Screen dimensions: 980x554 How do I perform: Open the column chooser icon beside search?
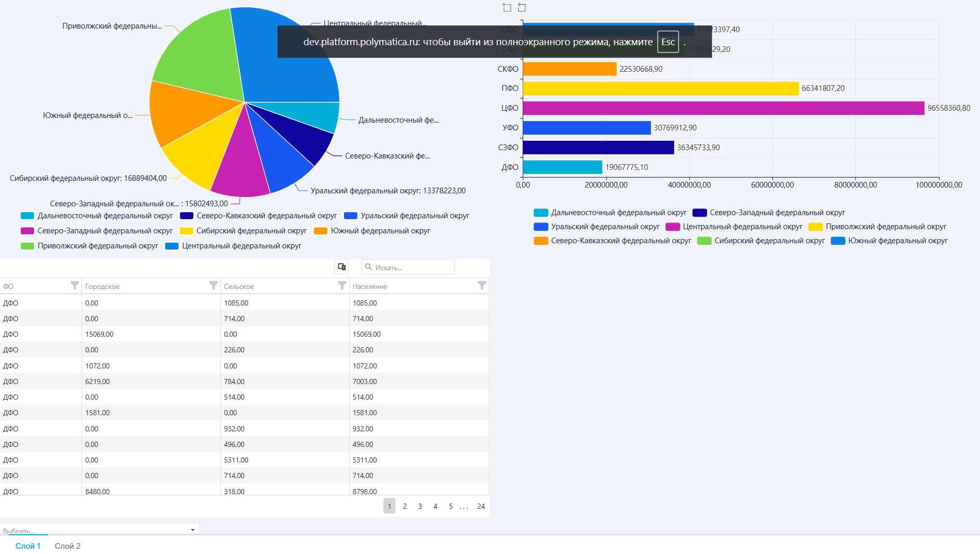click(x=341, y=267)
